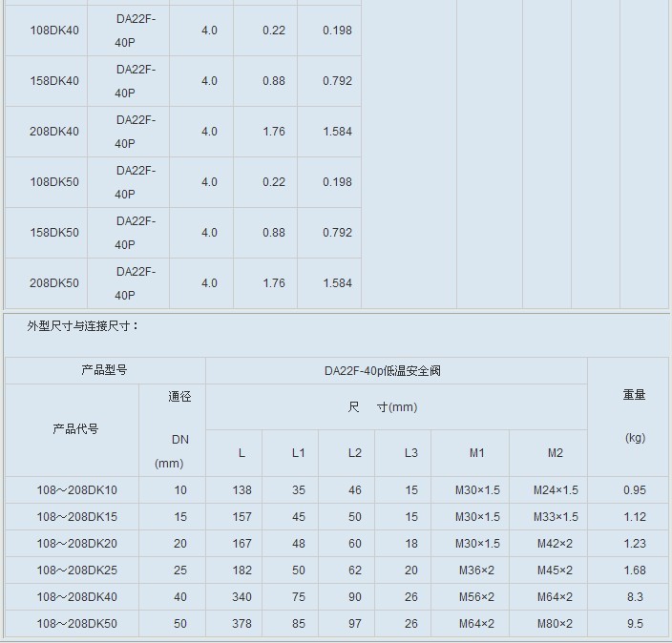This screenshot has width=672, height=643.
Task: Click the 外型尺寸与连接尺寸 section heading
Action: click(83, 326)
